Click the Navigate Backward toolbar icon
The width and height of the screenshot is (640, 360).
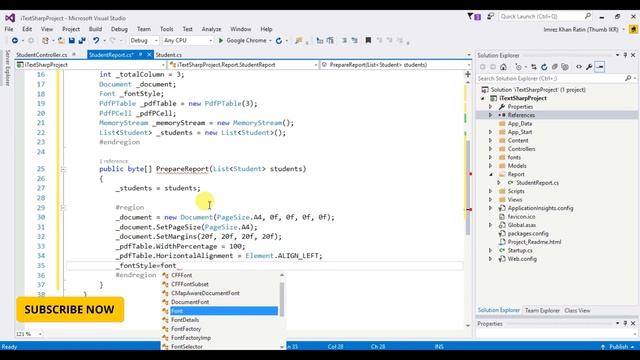15,40
